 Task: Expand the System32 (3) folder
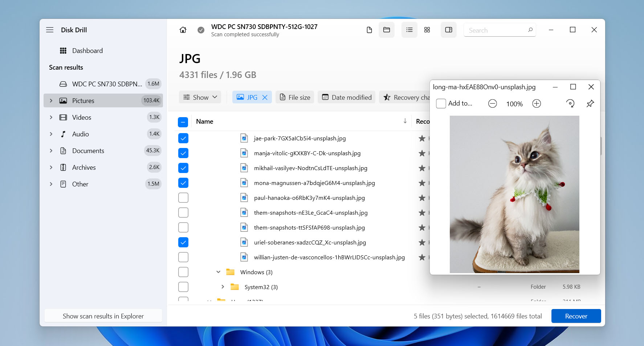[223, 287]
